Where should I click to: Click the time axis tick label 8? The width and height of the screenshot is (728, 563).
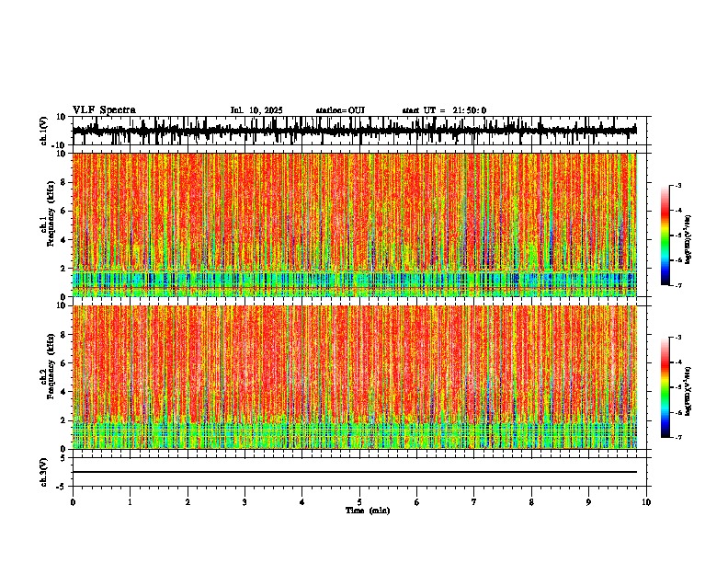[531, 502]
